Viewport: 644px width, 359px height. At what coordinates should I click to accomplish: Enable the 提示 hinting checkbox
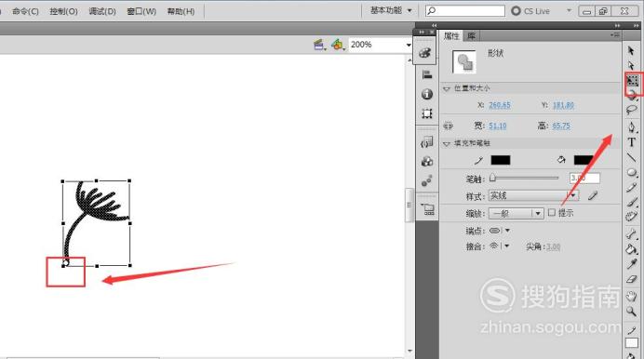click(x=552, y=213)
